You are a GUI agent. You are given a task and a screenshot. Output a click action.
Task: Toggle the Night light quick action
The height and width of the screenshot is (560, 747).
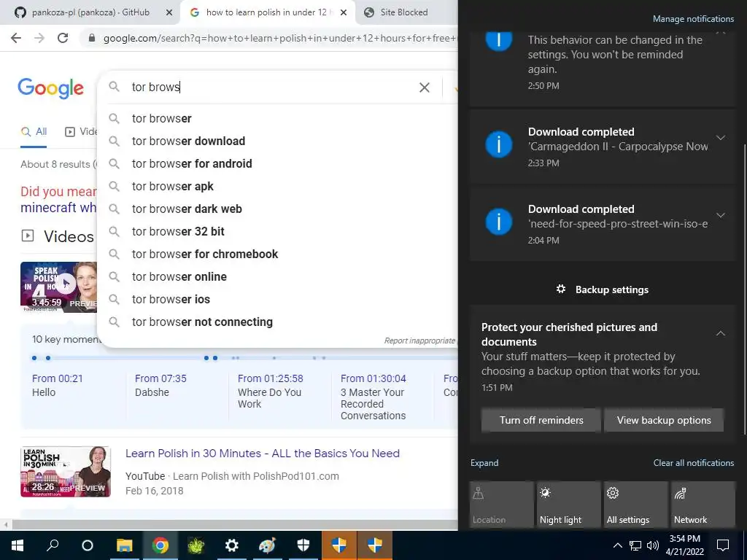point(569,505)
